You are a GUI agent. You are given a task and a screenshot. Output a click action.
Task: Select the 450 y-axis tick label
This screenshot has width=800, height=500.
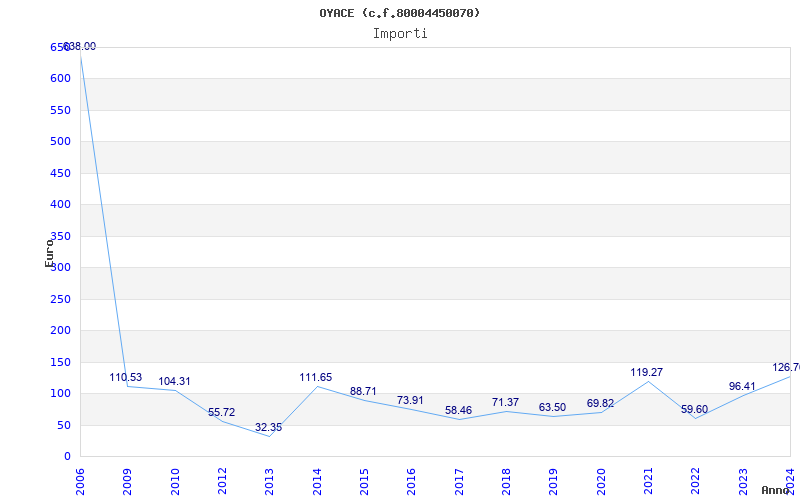[x=60, y=173]
